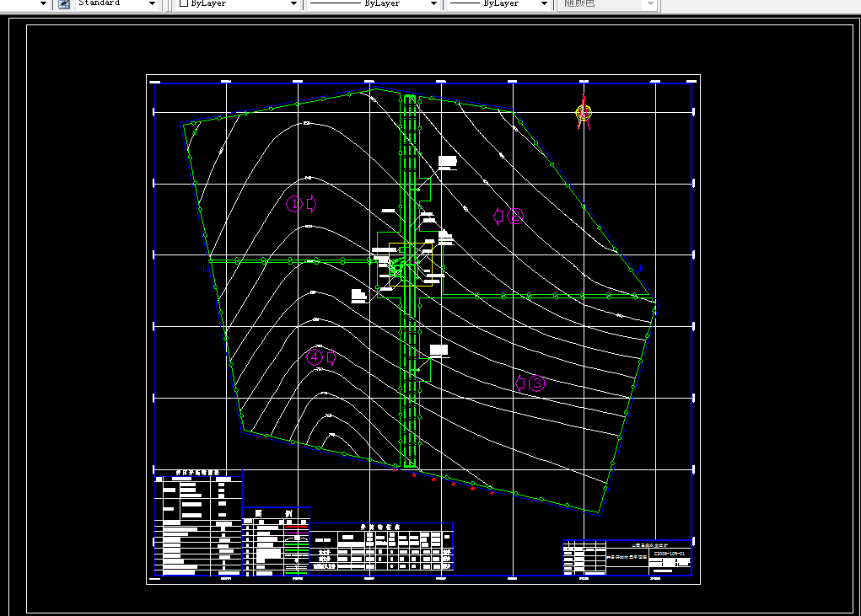The image size is (861, 616).
Task: Open the ByLayer linetype dropdown
Action: tap(433, 4)
